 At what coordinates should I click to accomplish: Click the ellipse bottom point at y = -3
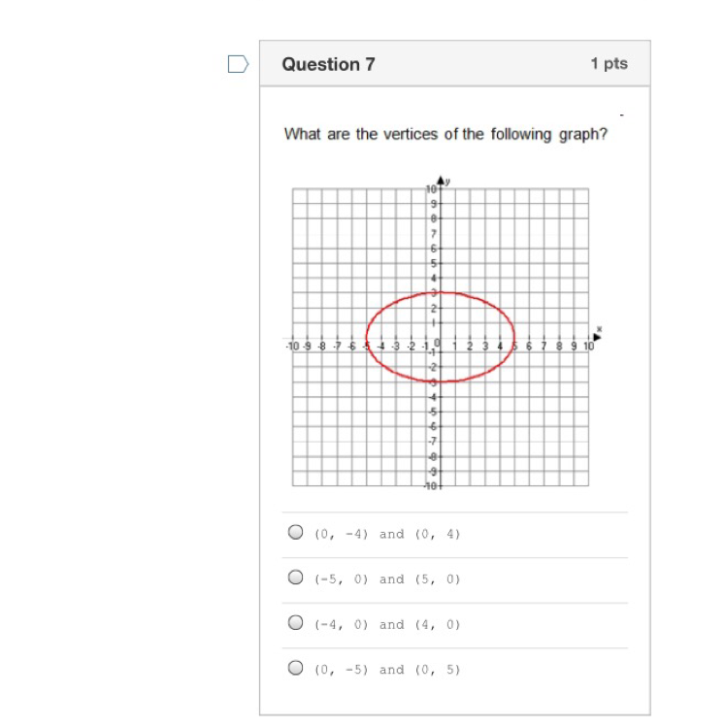tap(441, 381)
